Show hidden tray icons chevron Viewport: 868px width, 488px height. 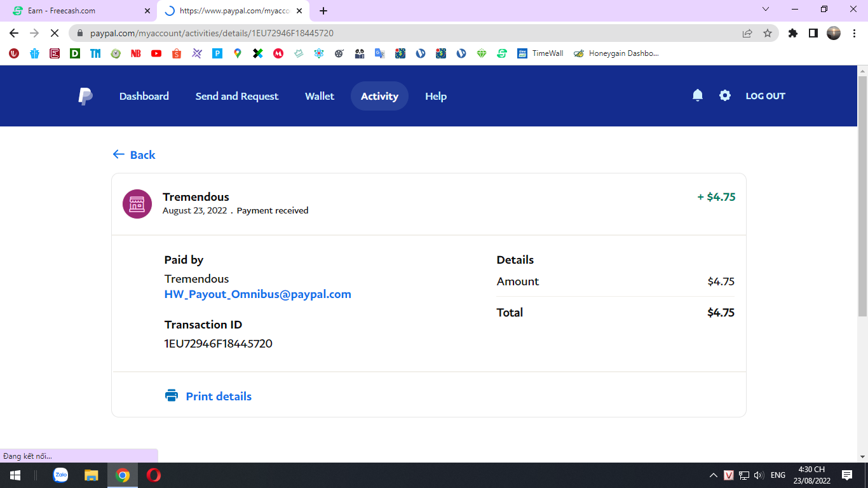(x=714, y=475)
